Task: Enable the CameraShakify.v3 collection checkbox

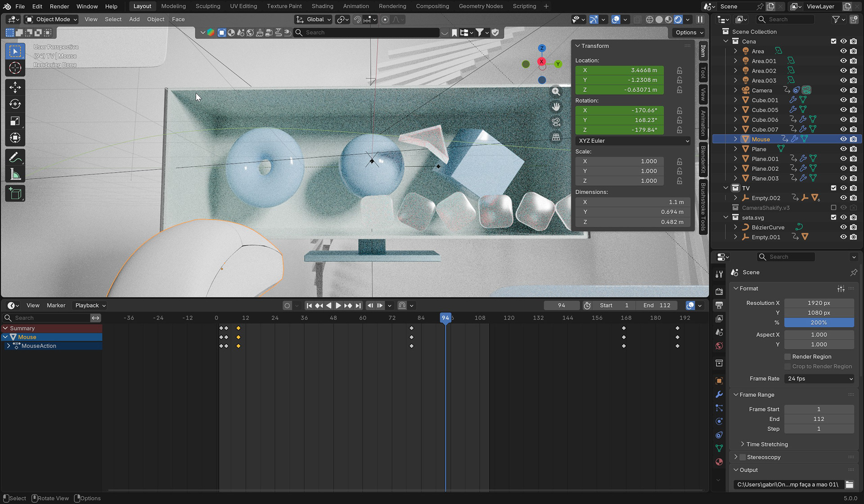Action: pyautogui.click(x=833, y=208)
